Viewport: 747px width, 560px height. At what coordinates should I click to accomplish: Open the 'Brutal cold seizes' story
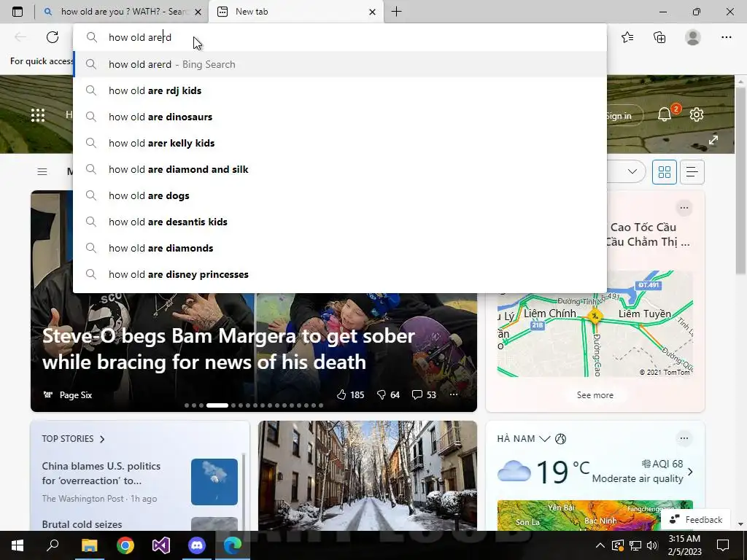click(x=82, y=524)
